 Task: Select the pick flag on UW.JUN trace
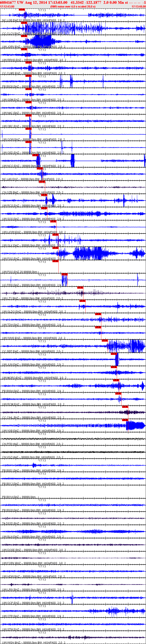(114, 354)
